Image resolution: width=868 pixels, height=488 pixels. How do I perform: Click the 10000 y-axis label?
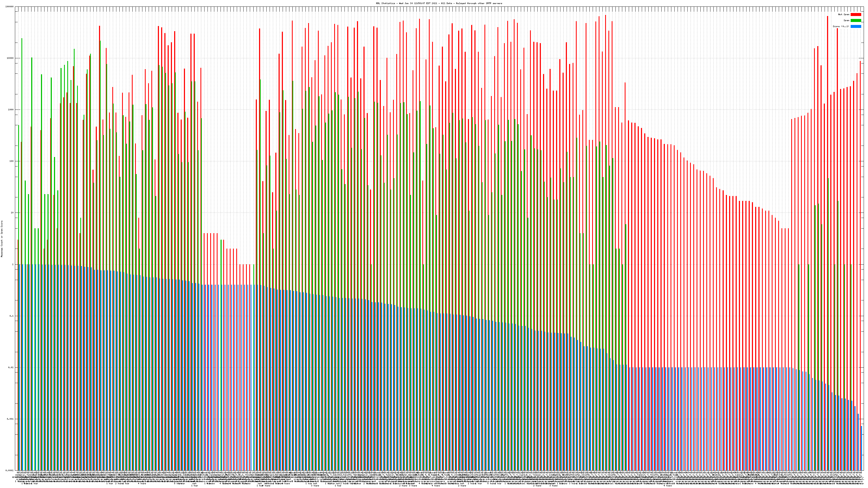pos(11,58)
